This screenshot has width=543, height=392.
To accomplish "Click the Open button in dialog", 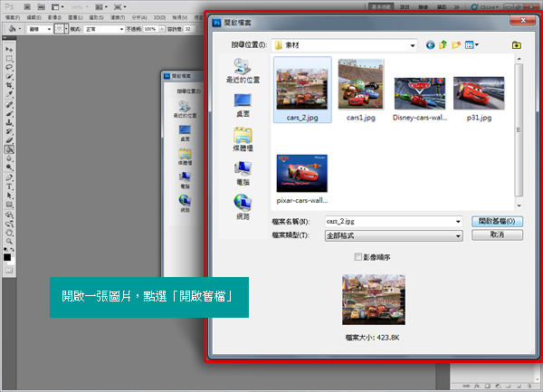I will [497, 221].
